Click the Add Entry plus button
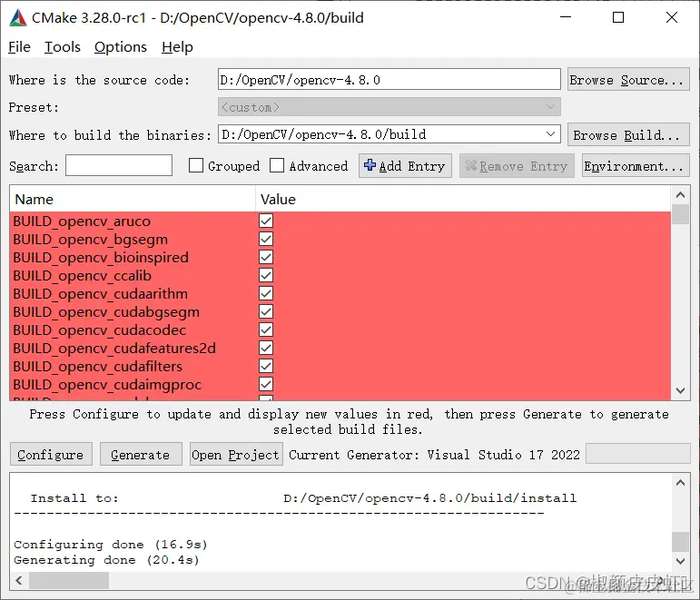Viewport: 700px width, 600px height. [x=405, y=166]
